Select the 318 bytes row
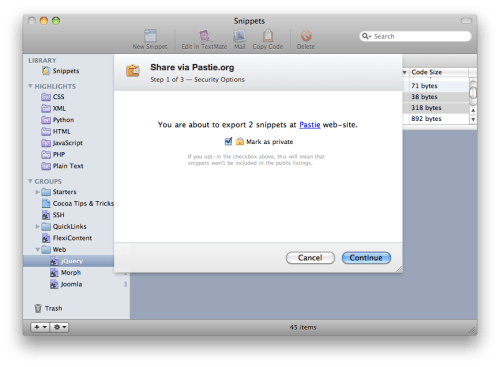This screenshot has height=367, width=500. [436, 108]
